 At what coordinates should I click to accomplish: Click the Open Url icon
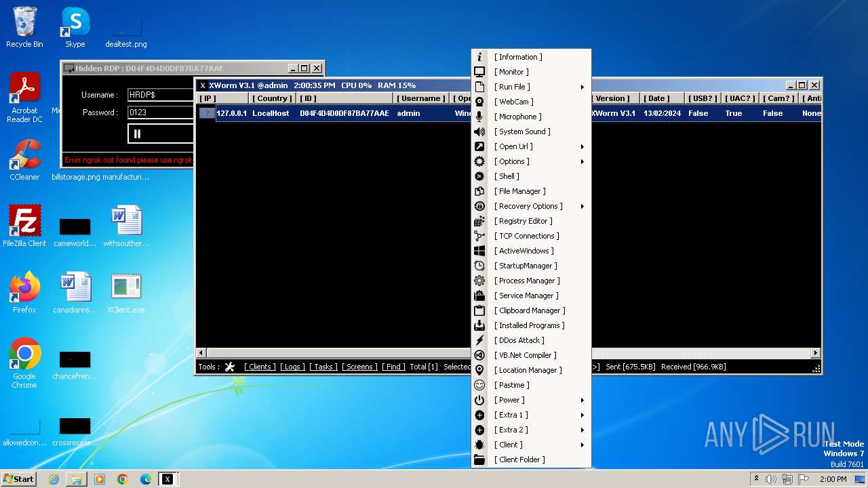(479, 146)
